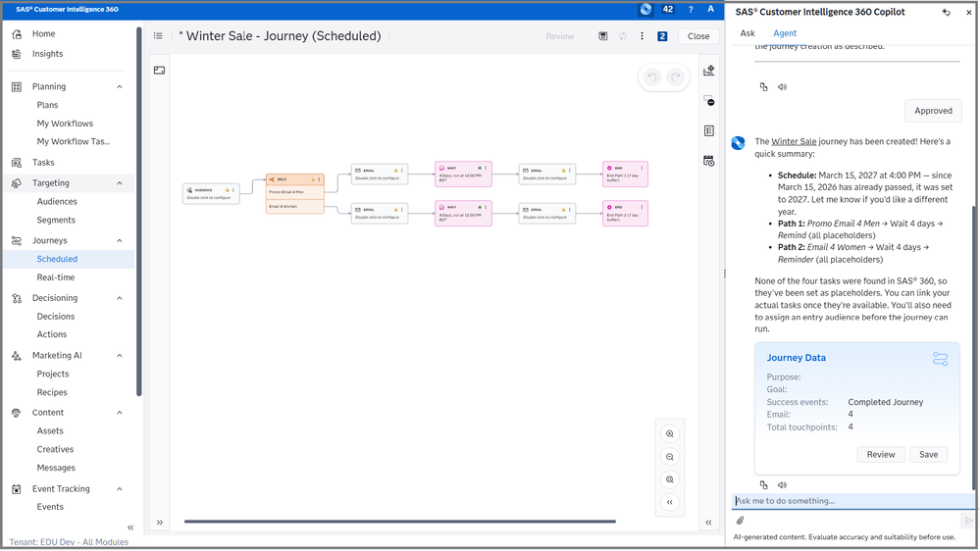Zoom out on the journey canvas
This screenshot has height=551, width=980.
coord(669,457)
